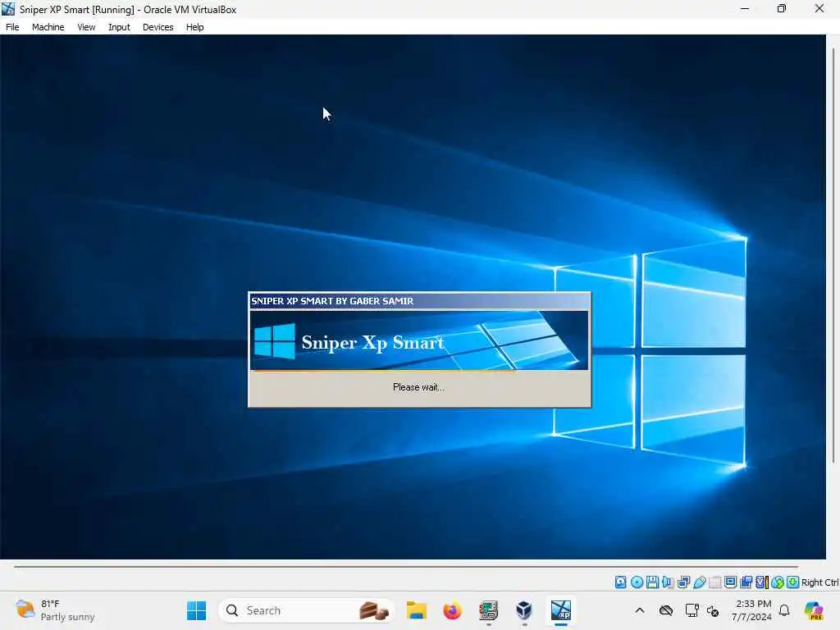Open the Devices menu

point(157,27)
